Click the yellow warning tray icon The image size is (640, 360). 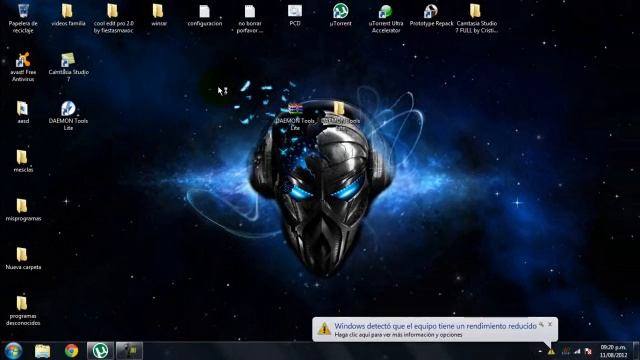[x=551, y=351]
